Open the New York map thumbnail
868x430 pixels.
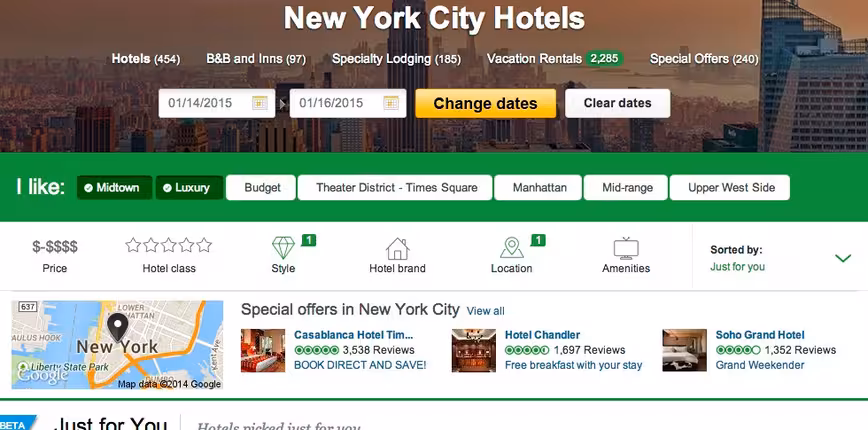(x=117, y=345)
